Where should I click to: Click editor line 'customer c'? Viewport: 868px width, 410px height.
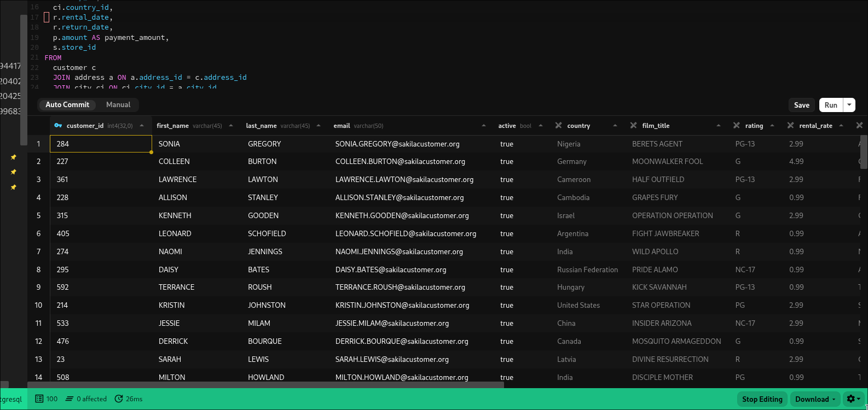[74, 68]
